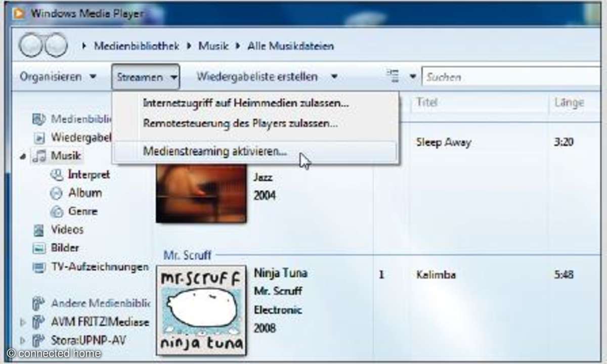Viewport: 607px width, 364px height.
Task: Open the Streamen dropdown menu
Action: [146, 77]
